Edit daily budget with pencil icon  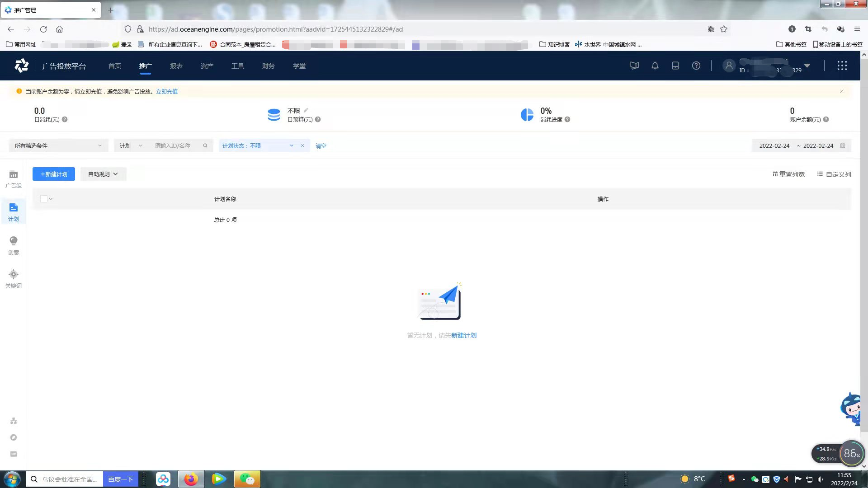coord(306,110)
